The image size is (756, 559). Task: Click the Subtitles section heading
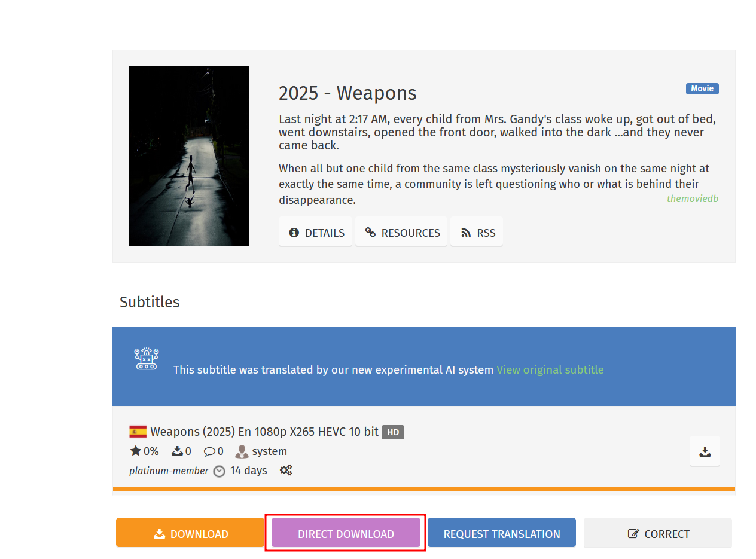point(150,302)
